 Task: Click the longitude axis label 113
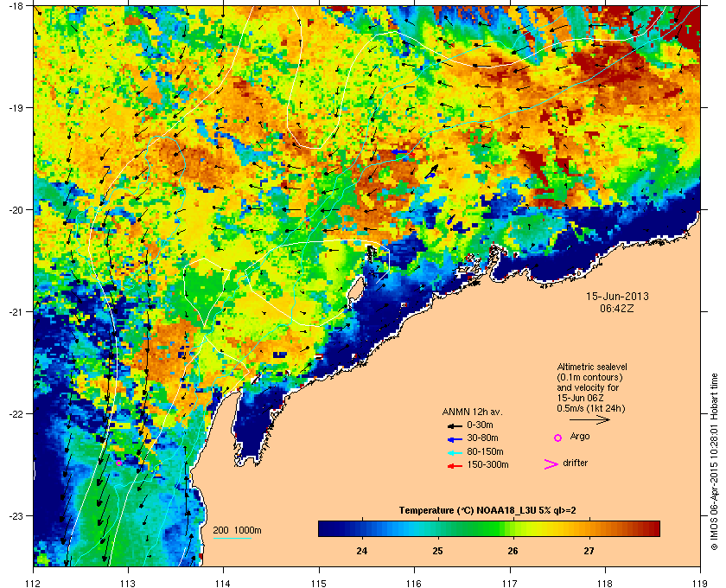[128, 583]
